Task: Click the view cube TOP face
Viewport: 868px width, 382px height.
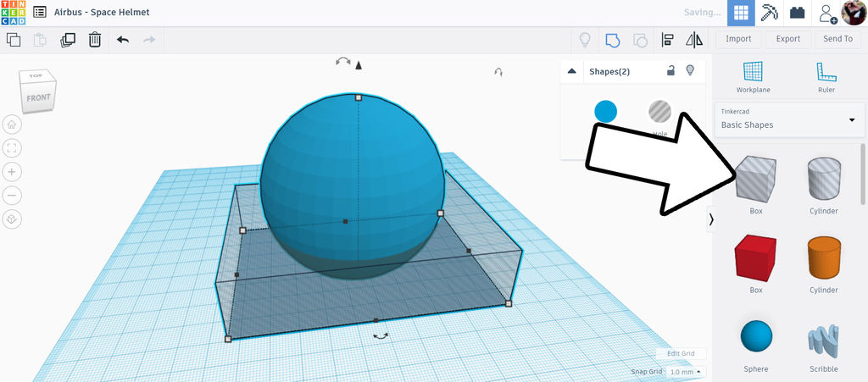Action: [x=36, y=75]
